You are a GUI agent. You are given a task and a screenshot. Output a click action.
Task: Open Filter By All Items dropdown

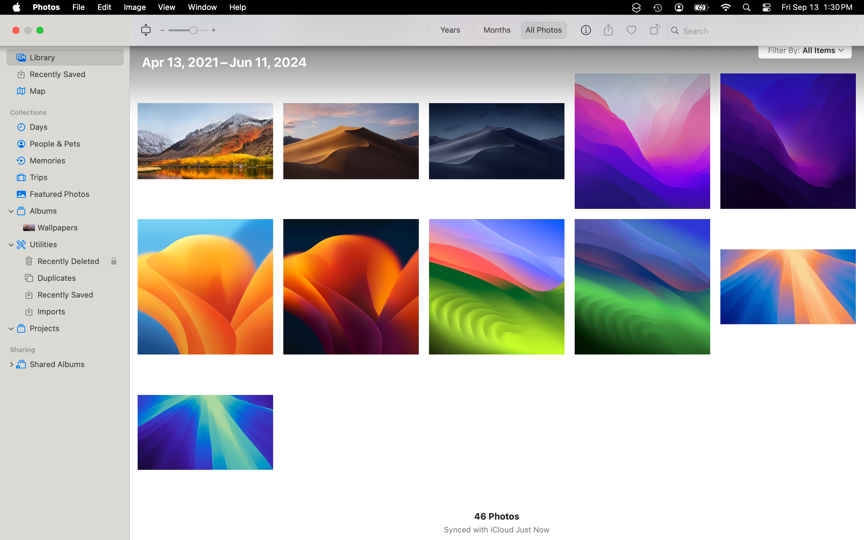click(805, 50)
